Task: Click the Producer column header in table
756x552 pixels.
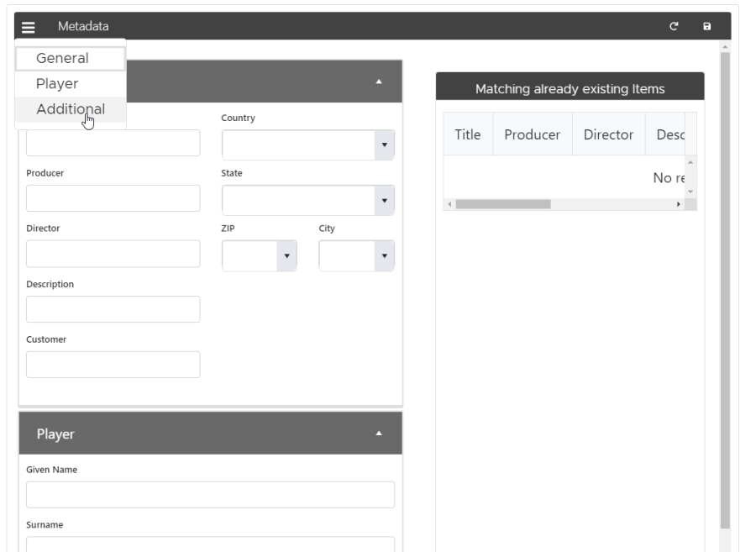Action: point(532,134)
